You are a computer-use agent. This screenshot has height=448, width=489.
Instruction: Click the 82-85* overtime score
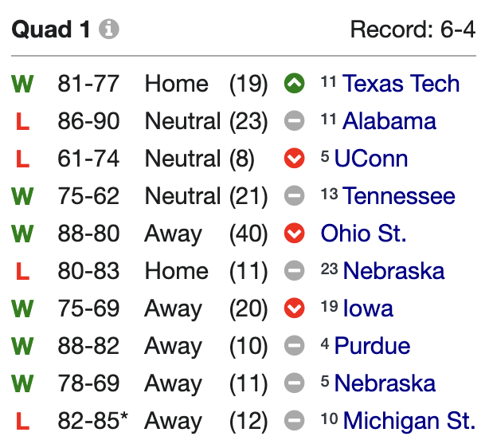(92, 421)
